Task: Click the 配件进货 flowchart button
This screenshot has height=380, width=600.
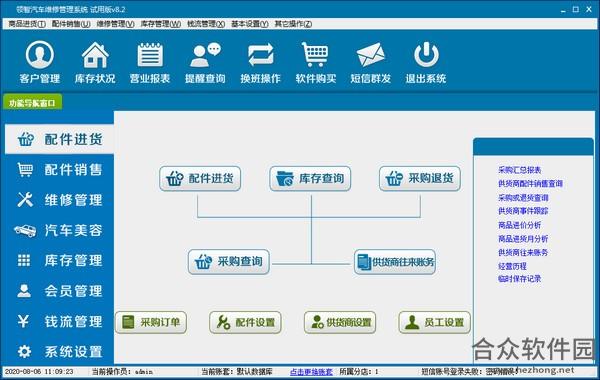Action: 200,178
